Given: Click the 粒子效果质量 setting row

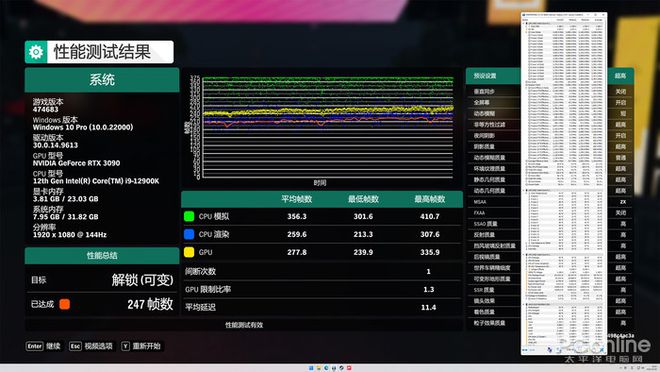Looking at the screenshot, I should tap(551, 323).
